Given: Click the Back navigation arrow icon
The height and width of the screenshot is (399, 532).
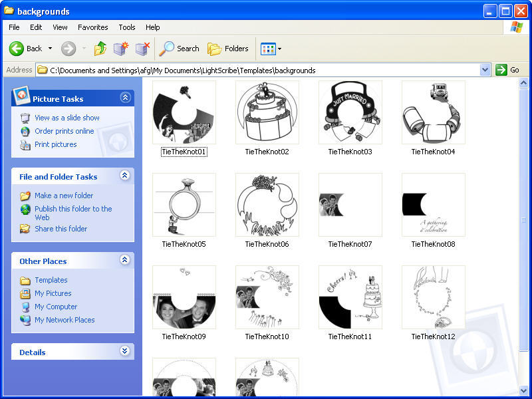Looking at the screenshot, I should tap(17, 49).
